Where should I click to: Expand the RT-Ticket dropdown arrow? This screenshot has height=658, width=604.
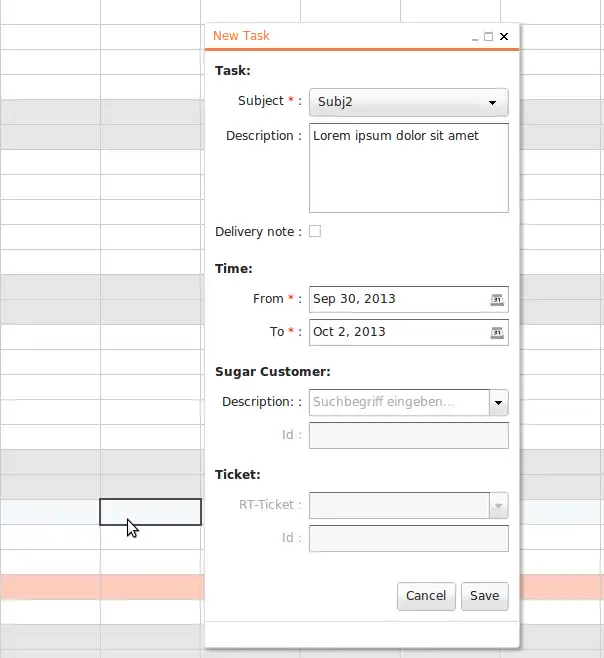499,506
